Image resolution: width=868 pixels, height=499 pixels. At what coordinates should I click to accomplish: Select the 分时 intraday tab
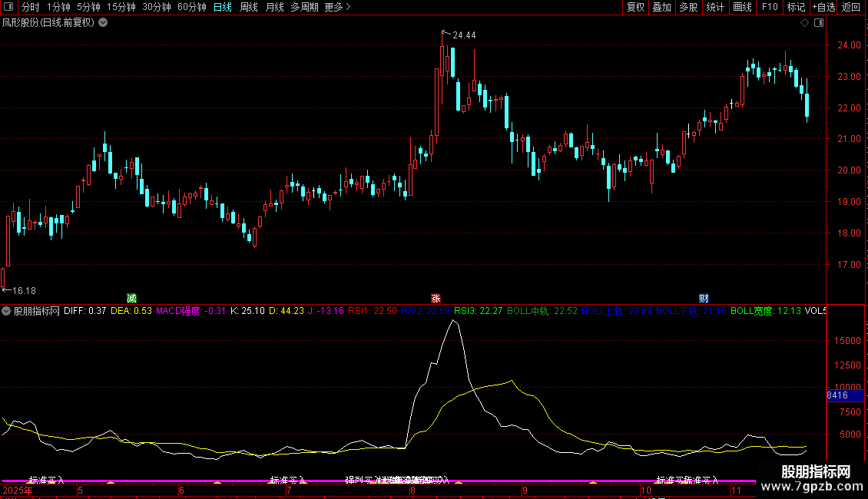[x=30, y=7]
